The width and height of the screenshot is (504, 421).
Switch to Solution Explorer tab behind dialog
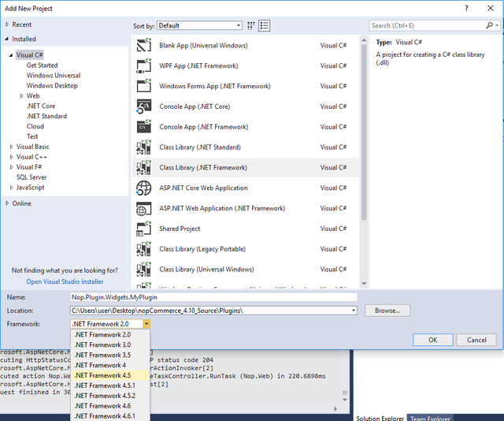380,418
